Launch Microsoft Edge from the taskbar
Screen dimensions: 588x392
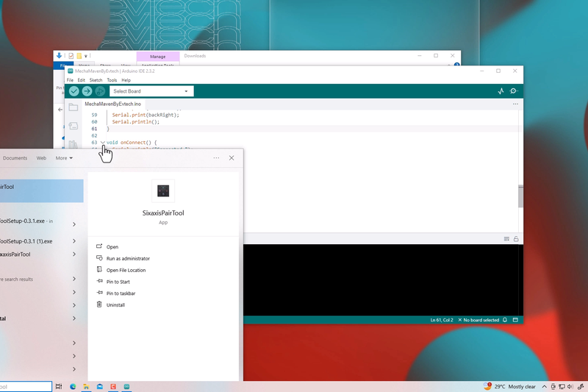coord(73,386)
